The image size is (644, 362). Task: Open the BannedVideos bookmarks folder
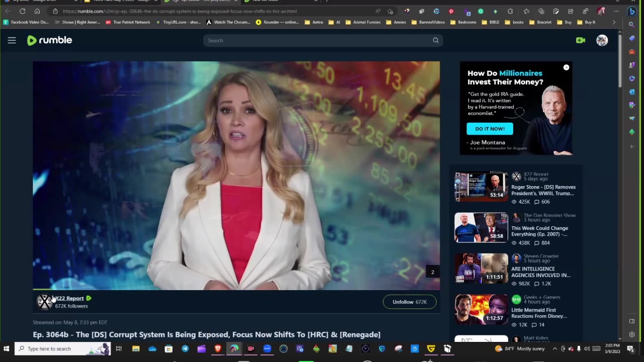click(x=429, y=22)
